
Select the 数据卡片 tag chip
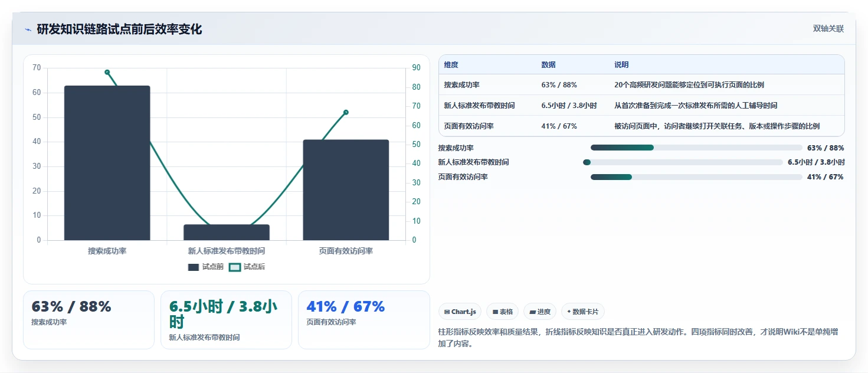[x=583, y=312]
